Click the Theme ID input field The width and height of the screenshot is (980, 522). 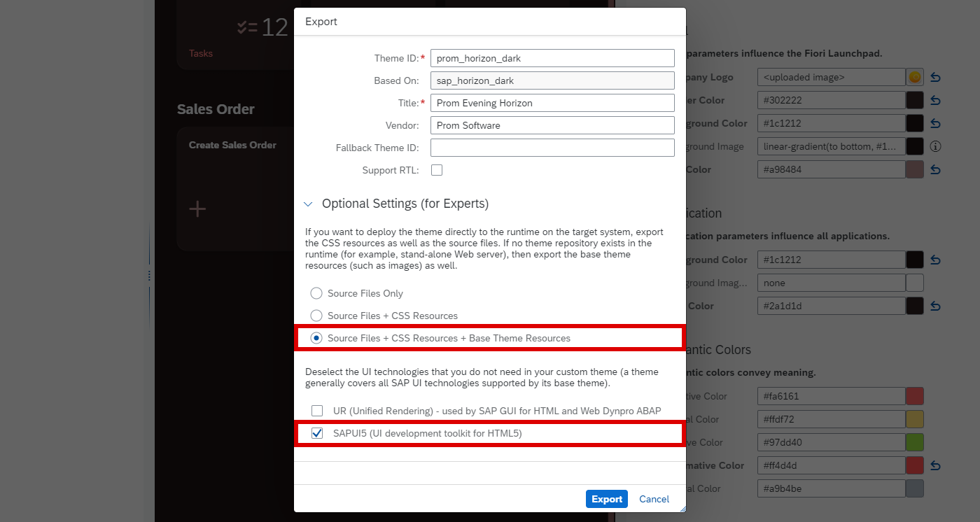pos(552,58)
